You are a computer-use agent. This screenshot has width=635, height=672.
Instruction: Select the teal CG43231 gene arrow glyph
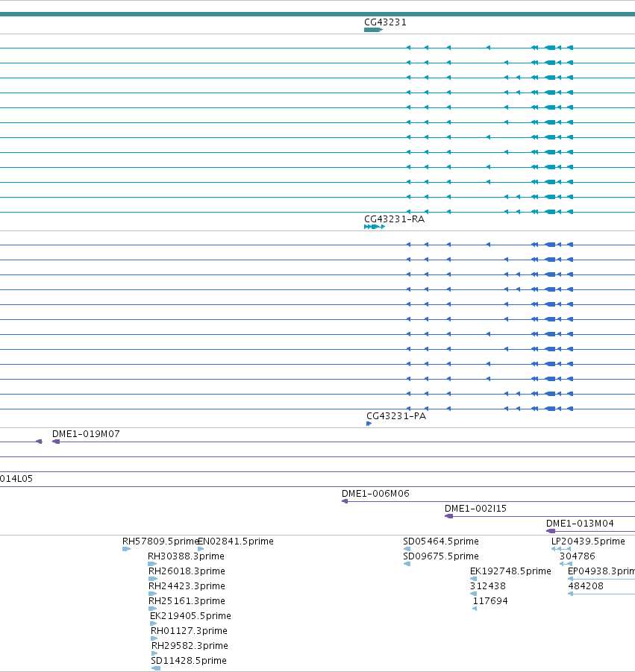click(x=373, y=30)
